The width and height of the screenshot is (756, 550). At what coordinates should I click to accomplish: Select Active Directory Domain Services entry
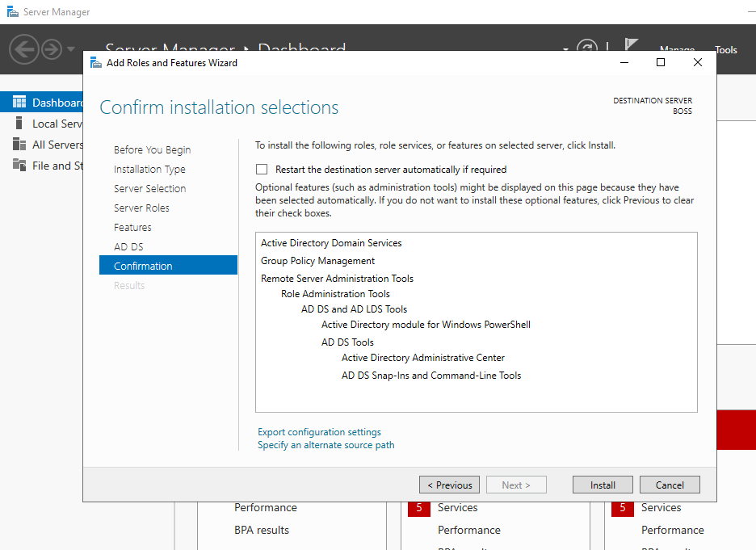click(x=331, y=243)
